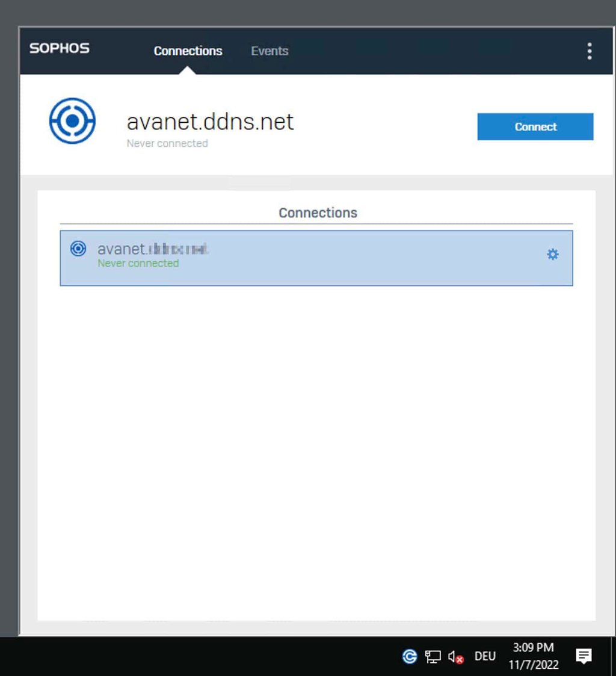Open the Windows notification center icon

pyautogui.click(x=584, y=656)
